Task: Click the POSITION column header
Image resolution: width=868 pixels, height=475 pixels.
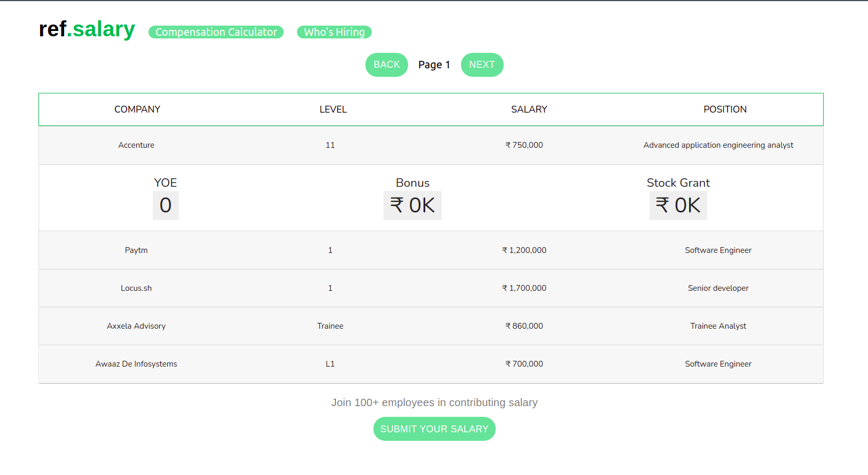Action: [725, 109]
